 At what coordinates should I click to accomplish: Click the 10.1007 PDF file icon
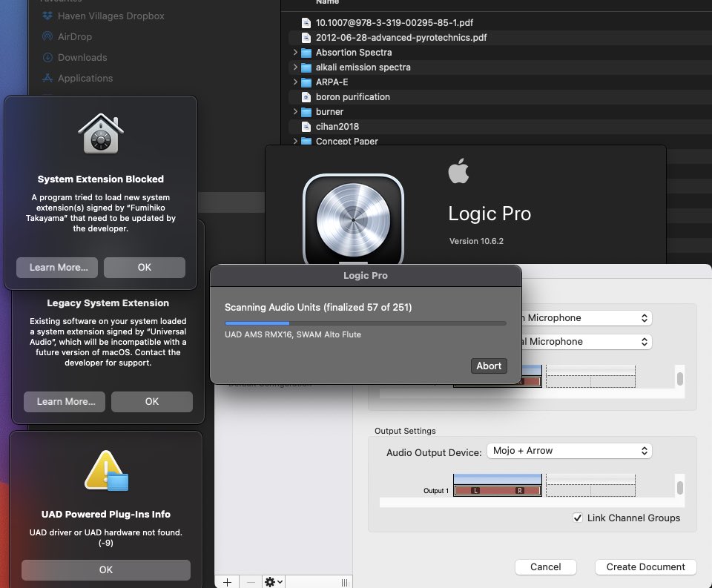306,23
